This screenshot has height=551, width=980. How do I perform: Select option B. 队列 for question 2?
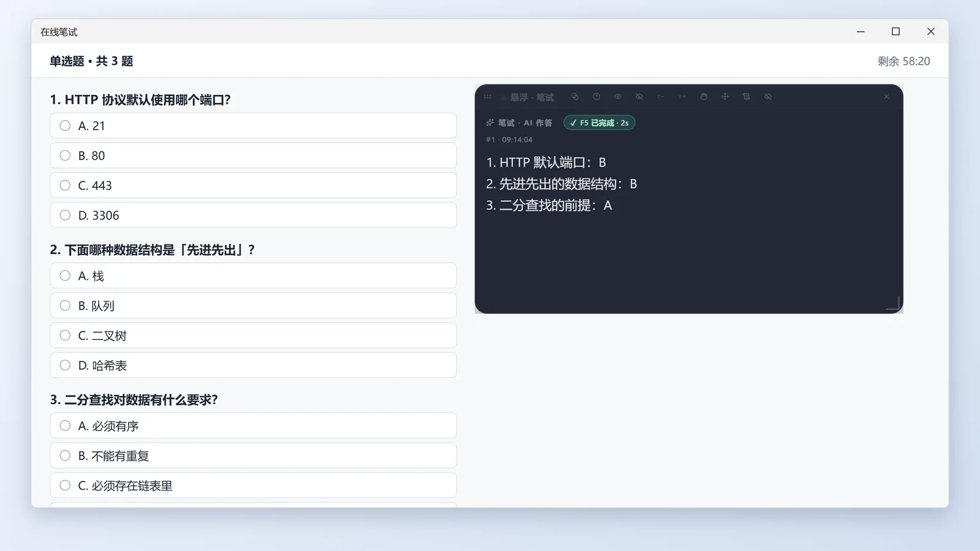click(254, 305)
